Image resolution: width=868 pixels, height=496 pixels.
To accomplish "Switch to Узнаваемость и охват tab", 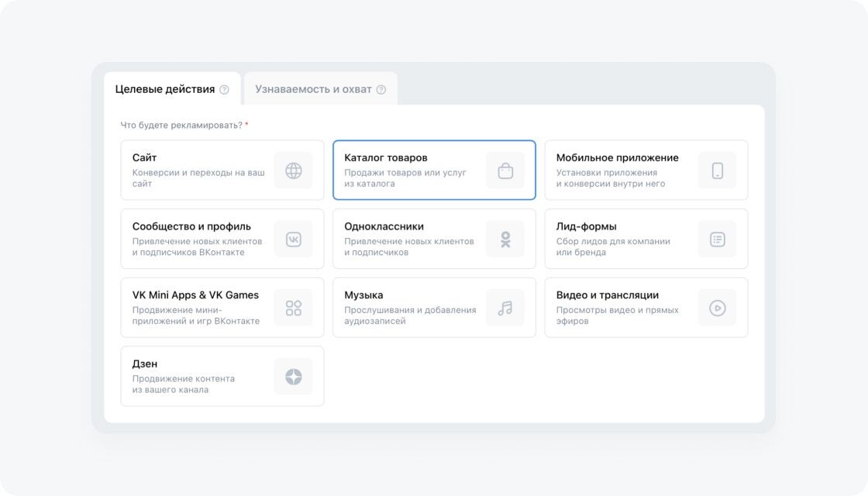I will coord(321,88).
